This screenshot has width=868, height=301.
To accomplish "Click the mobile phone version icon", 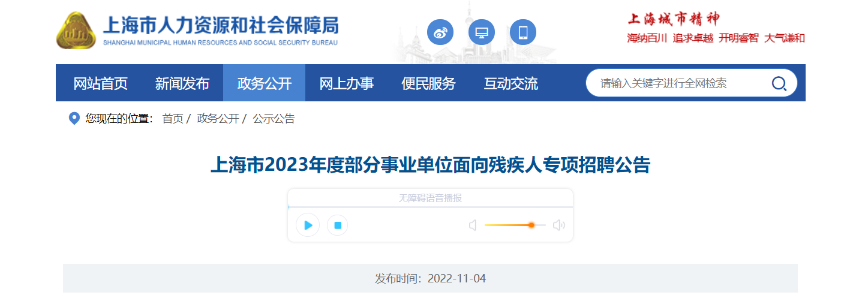I will point(523,32).
